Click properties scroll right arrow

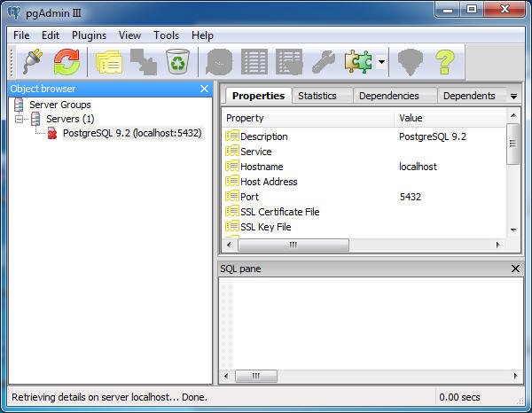pyautogui.click(x=498, y=245)
